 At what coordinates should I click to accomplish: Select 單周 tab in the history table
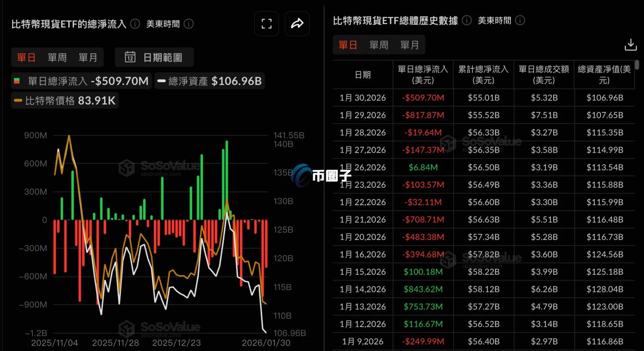379,45
